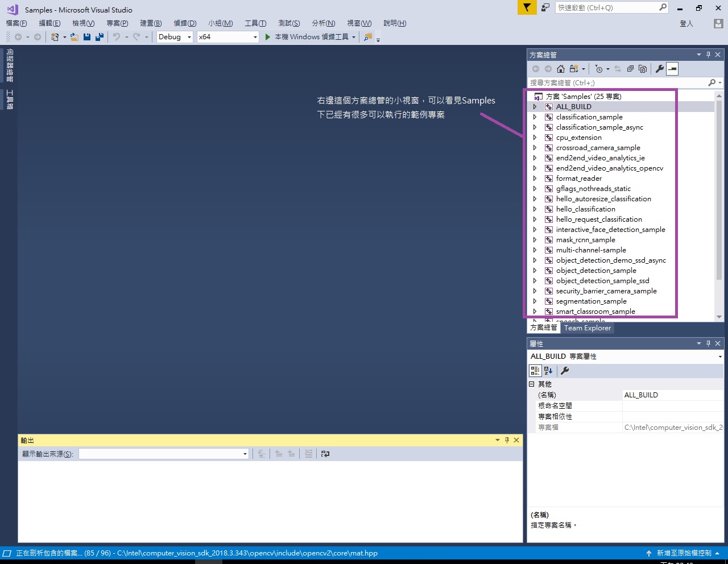Expand the ALL_BUILD project node
Screen dimensions: 728x564
(x=535, y=107)
